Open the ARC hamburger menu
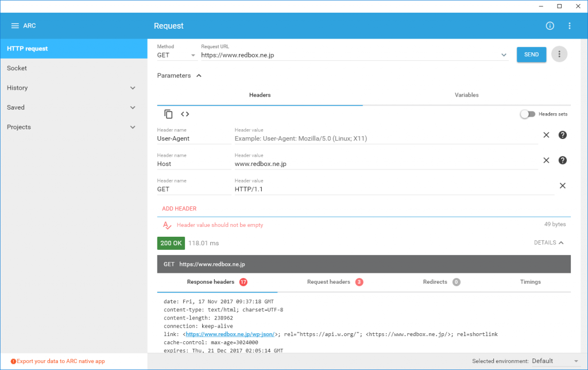The image size is (588, 370). 16,26
